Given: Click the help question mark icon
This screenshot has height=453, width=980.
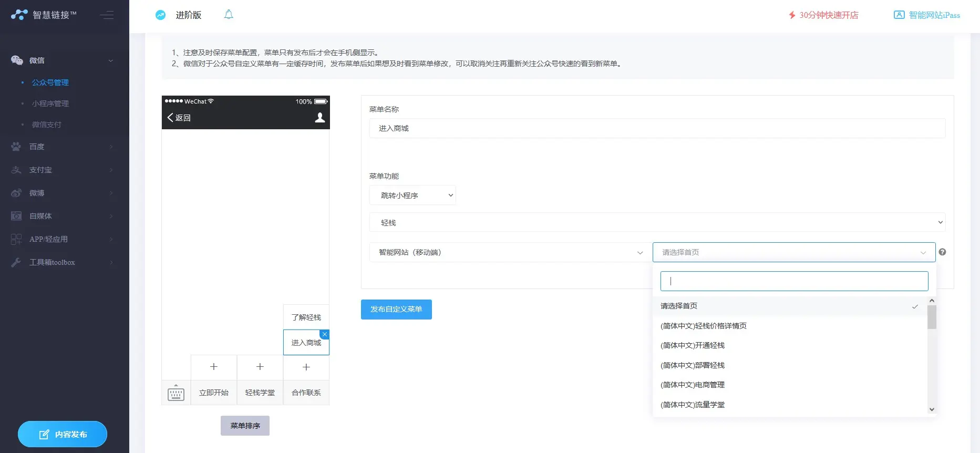Looking at the screenshot, I should point(942,252).
